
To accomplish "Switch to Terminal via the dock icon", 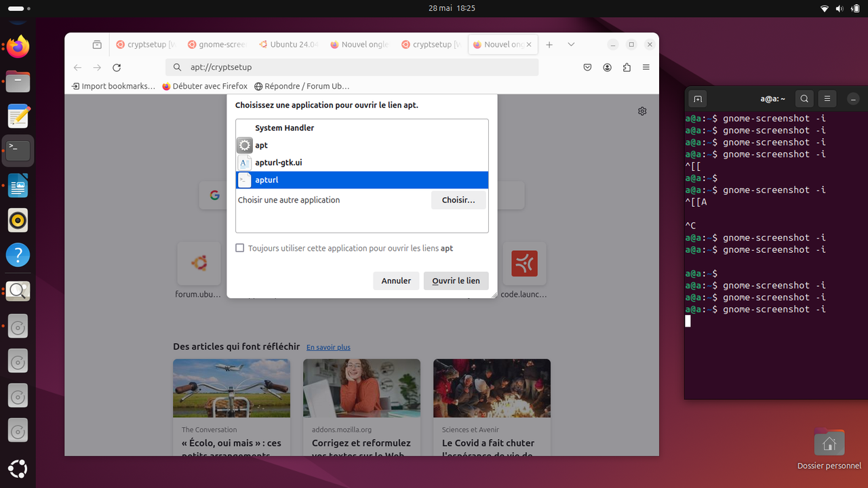I will [18, 150].
